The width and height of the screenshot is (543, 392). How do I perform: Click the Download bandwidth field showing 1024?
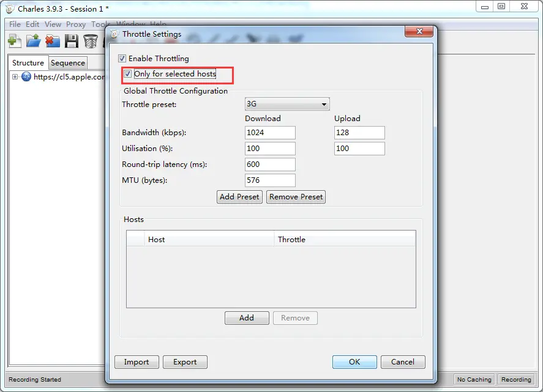click(x=270, y=133)
